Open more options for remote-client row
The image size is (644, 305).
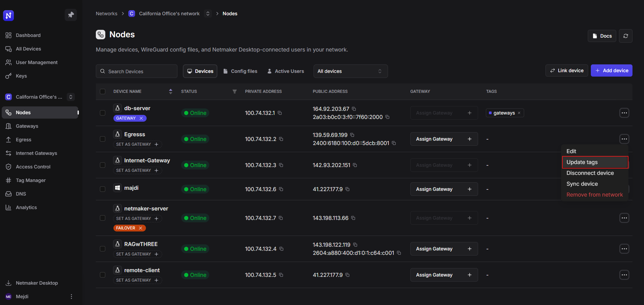(624, 275)
